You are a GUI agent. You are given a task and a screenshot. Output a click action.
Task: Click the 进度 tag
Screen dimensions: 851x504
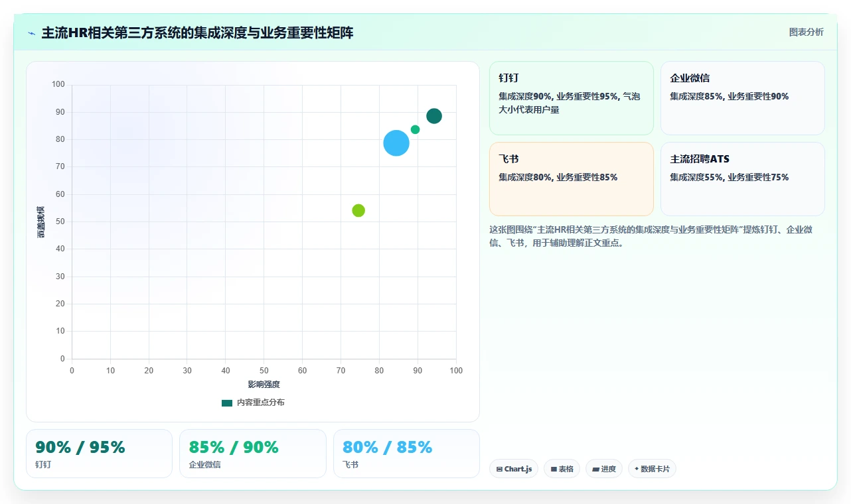click(604, 469)
